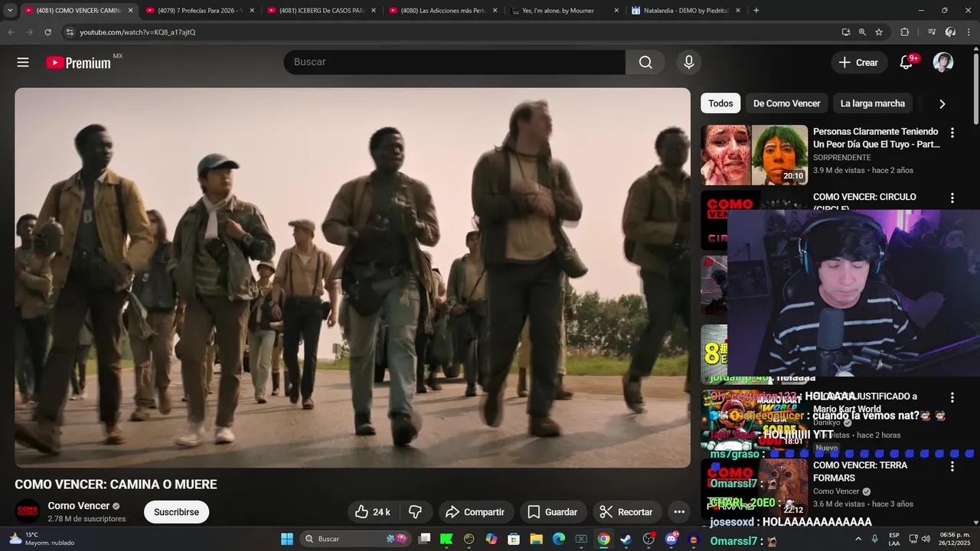
Task: Open options for Personas Claramente Teniendo video
Action: point(952,132)
